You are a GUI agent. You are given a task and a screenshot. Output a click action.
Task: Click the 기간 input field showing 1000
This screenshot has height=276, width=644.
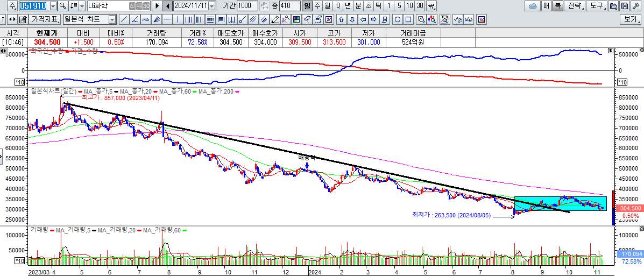[247, 6]
